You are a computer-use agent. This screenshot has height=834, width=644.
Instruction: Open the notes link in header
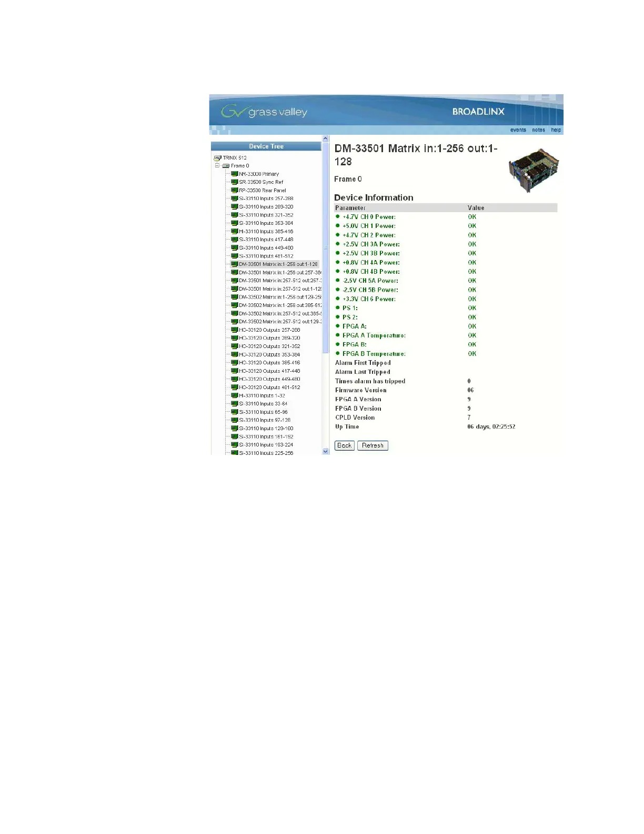538,130
